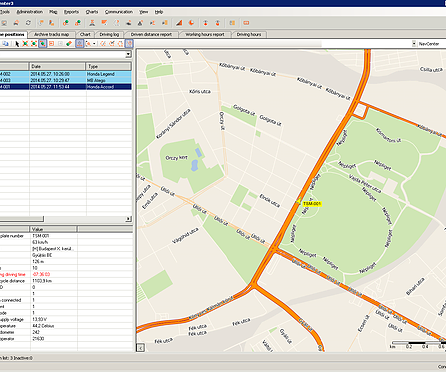446x372 pixels.
Task: Open the Administration menu
Action: coord(30,12)
